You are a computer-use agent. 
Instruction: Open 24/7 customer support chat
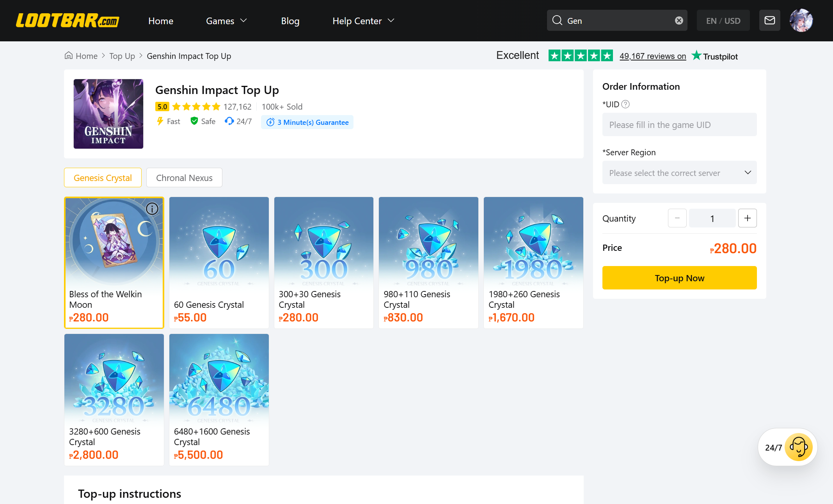(x=787, y=447)
